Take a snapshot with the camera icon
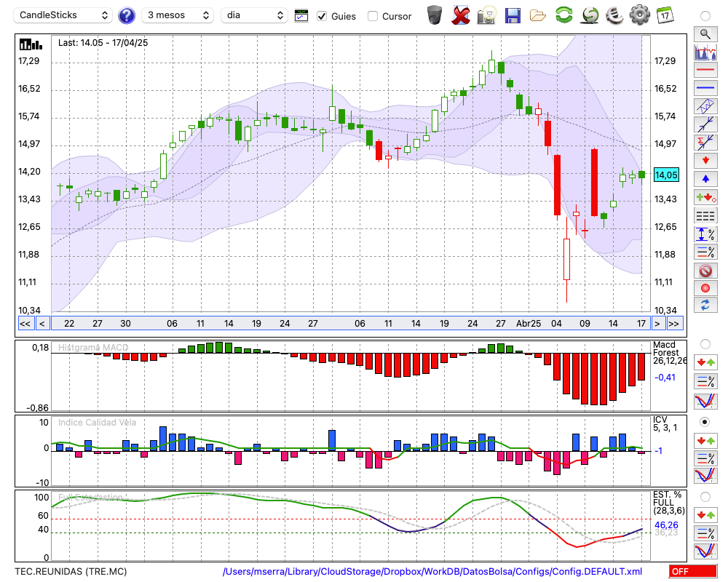Viewport: 728px width, 582px height. click(x=486, y=15)
